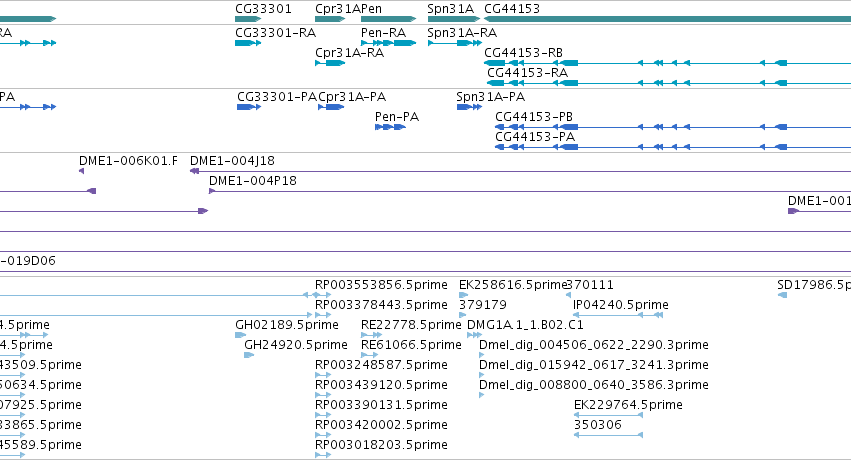Image resolution: width=851 pixels, height=460 pixels.
Task: Open the DME1-004P18 BAC label
Action: 253,181
